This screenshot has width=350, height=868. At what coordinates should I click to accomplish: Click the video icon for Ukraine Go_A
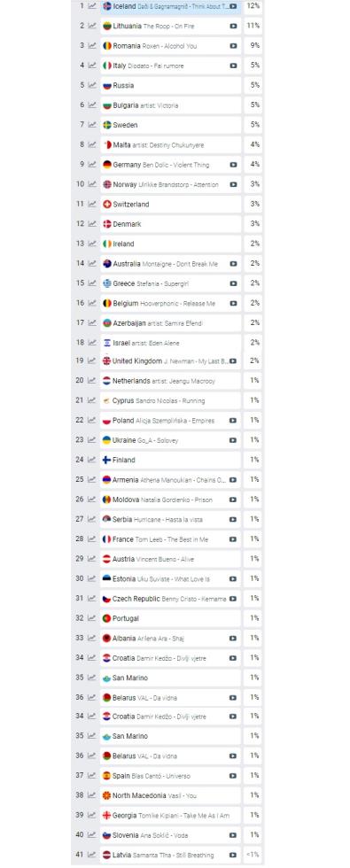233,441
